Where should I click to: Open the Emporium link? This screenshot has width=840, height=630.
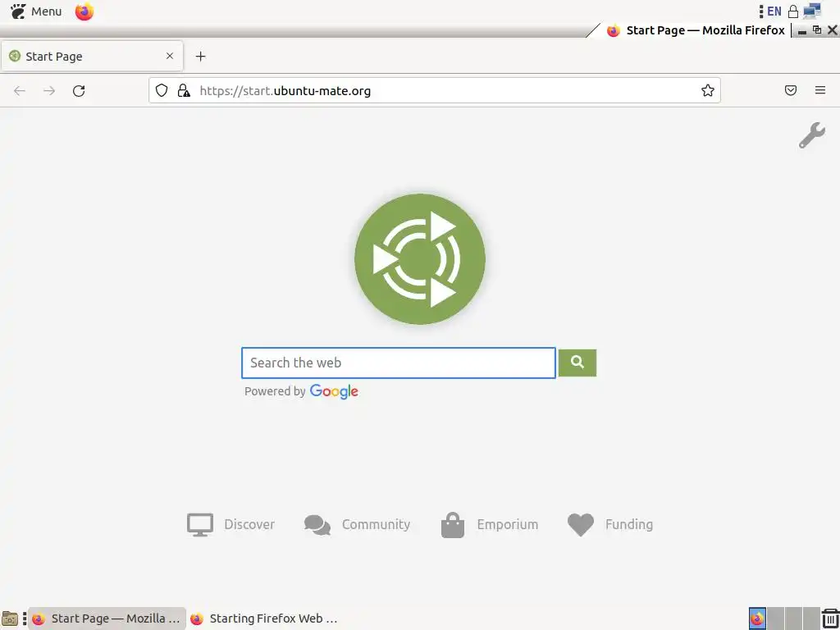[507, 524]
